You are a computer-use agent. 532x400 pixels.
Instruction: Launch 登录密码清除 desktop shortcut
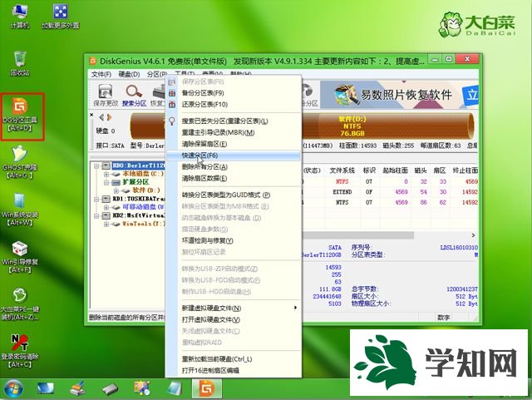point(20,352)
